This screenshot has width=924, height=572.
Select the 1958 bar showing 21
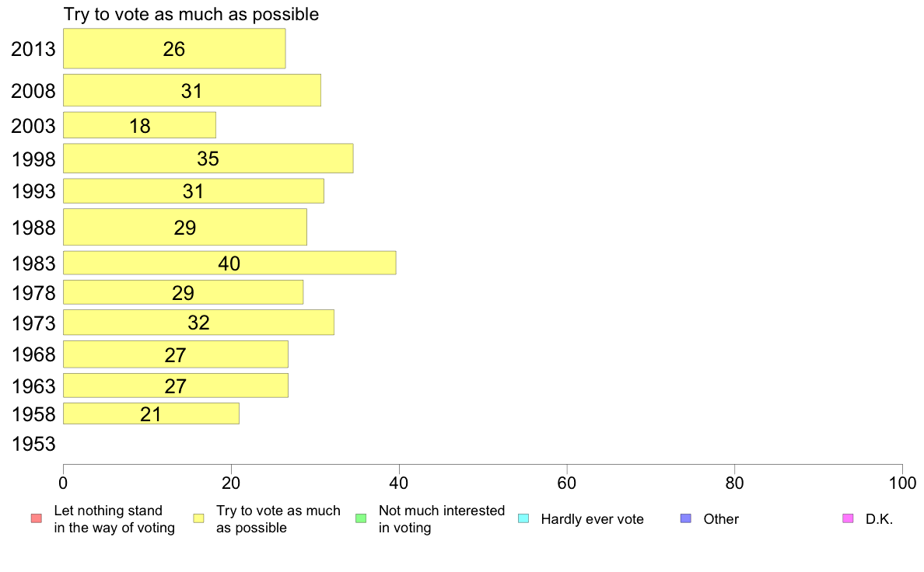click(x=152, y=413)
